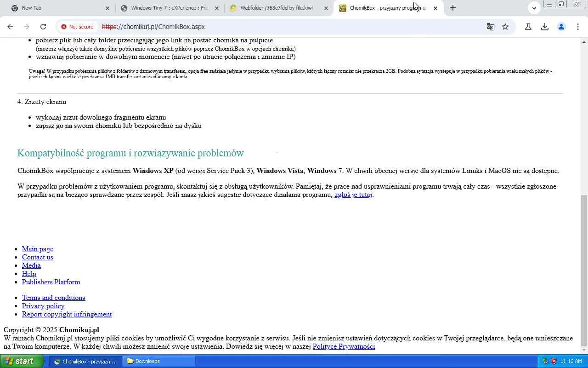Click the browser forward arrow
588x368 pixels.
[27, 27]
